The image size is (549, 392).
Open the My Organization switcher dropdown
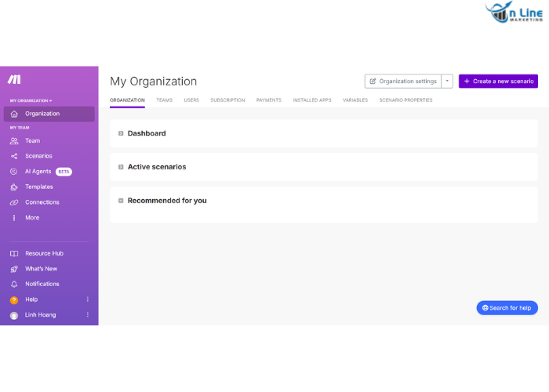[31, 100]
